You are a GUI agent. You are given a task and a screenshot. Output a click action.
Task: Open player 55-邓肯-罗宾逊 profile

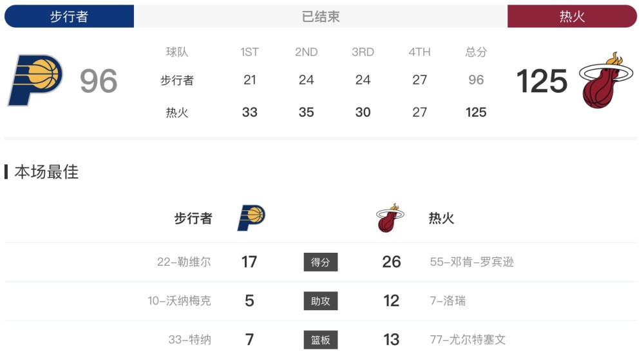472,262
